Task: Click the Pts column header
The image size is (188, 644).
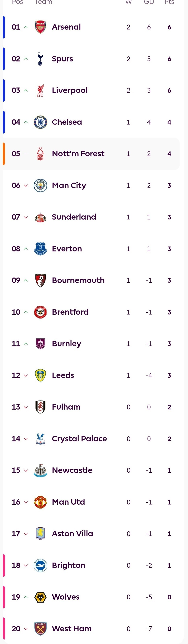Action: [169, 2]
